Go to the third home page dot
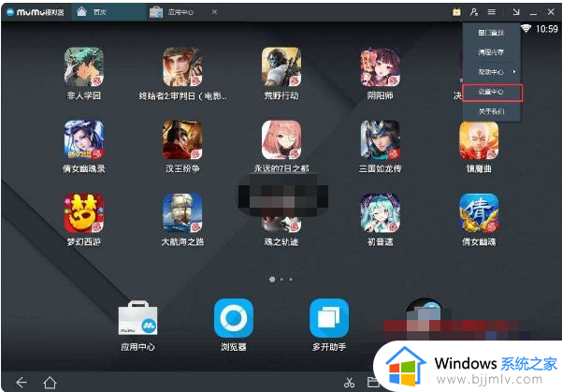Image resolution: width=562 pixels, height=392 pixels. (x=291, y=279)
